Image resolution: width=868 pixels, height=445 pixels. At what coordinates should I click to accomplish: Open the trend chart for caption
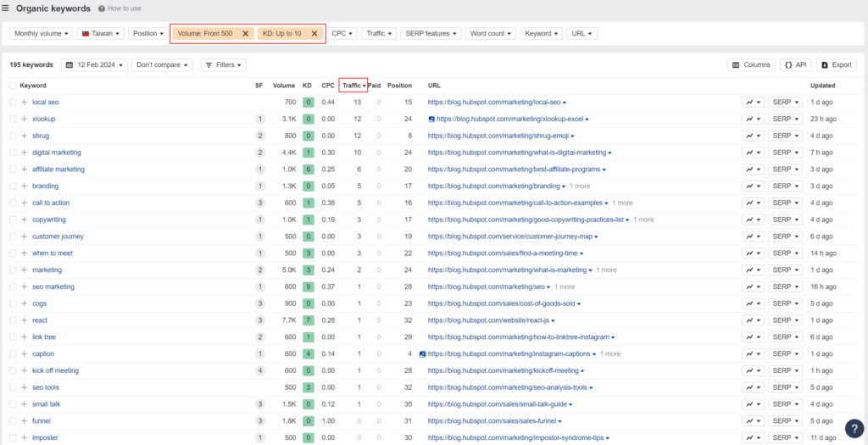[753, 353]
